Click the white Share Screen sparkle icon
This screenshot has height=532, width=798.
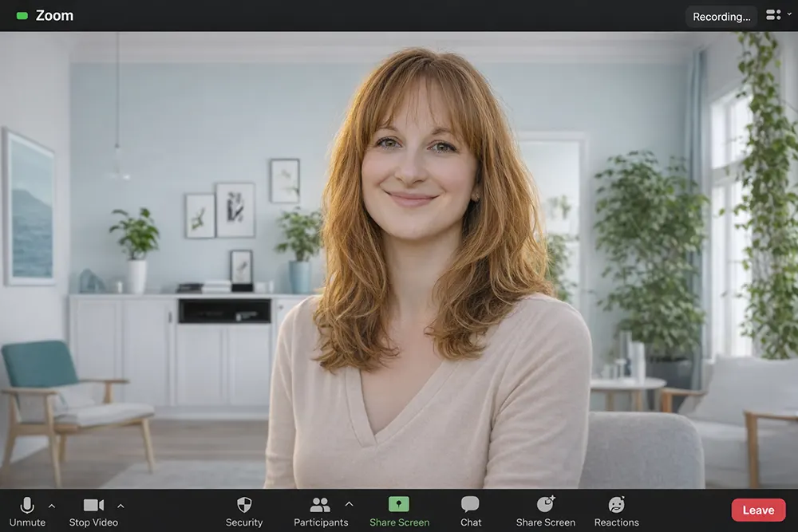(x=546, y=504)
